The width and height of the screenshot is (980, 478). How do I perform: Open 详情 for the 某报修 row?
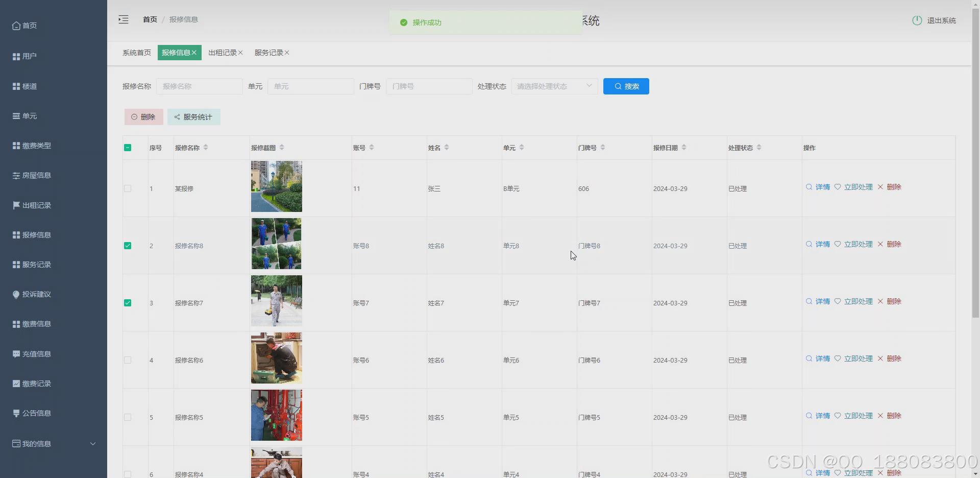point(822,187)
